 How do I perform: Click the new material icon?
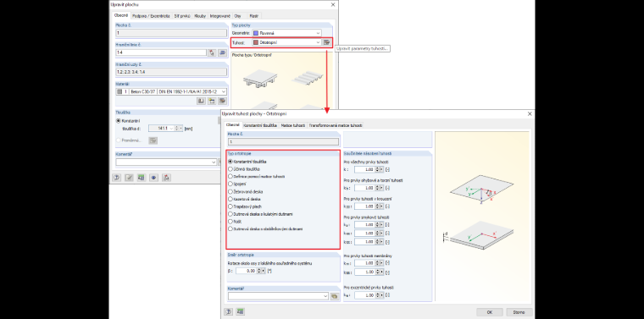(212, 101)
